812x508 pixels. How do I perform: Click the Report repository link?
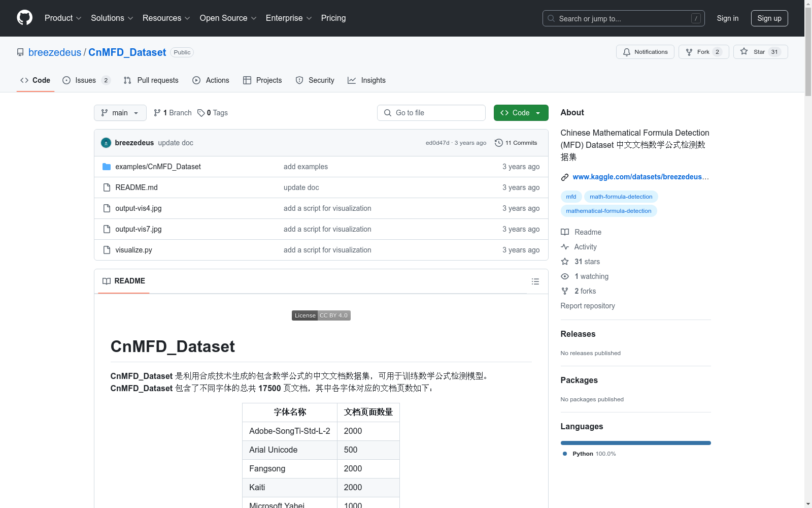588,306
